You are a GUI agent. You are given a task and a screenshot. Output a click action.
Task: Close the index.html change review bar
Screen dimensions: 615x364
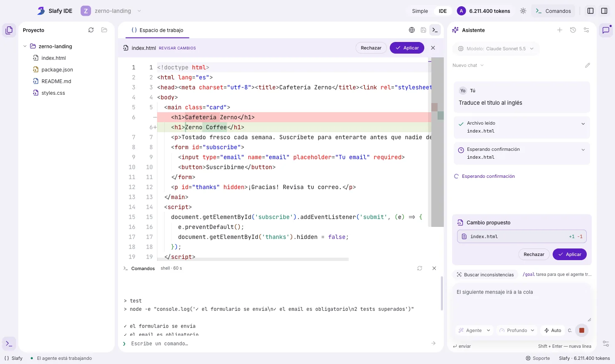point(433,48)
